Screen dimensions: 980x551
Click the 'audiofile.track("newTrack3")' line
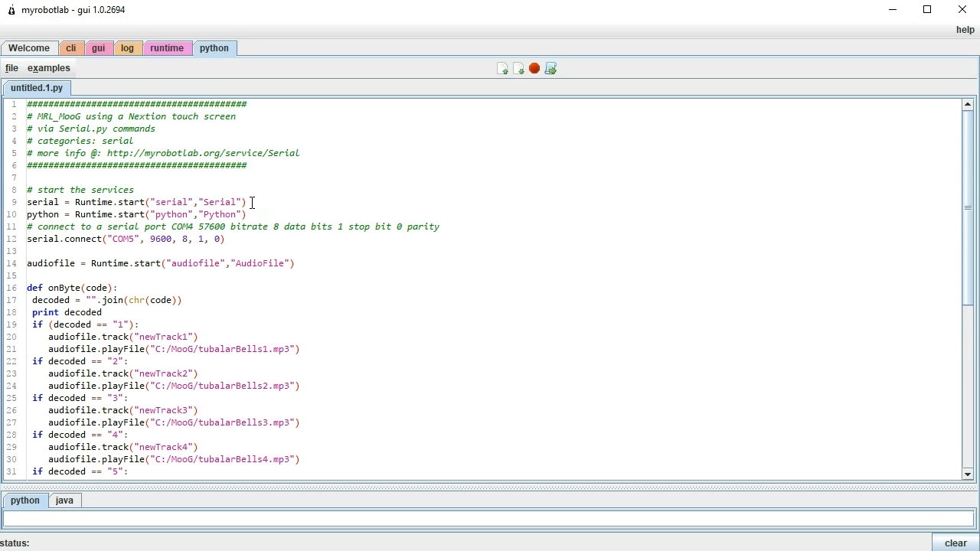coord(123,410)
